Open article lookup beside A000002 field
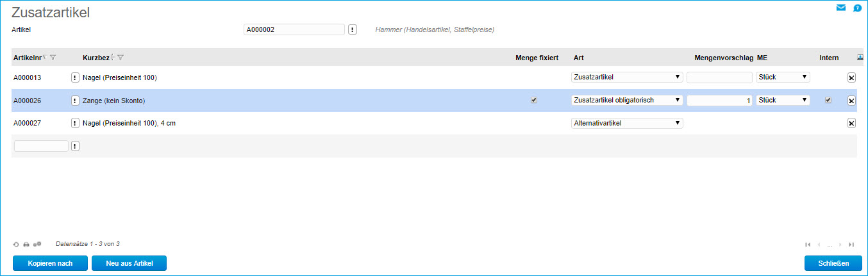868x276 pixels. point(353,29)
